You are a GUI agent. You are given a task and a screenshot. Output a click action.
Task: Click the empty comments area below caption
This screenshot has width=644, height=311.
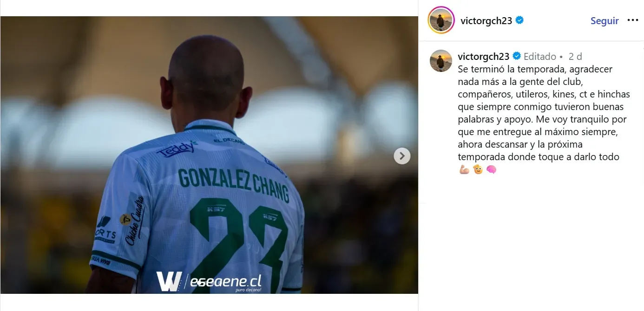(531, 241)
